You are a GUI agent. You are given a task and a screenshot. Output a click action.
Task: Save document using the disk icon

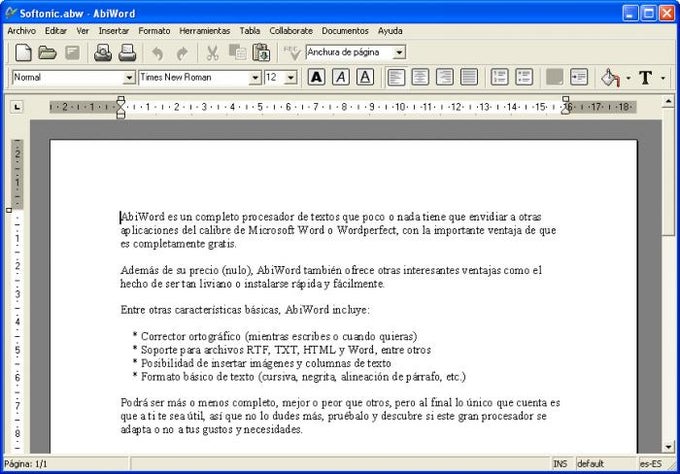pos(72,53)
